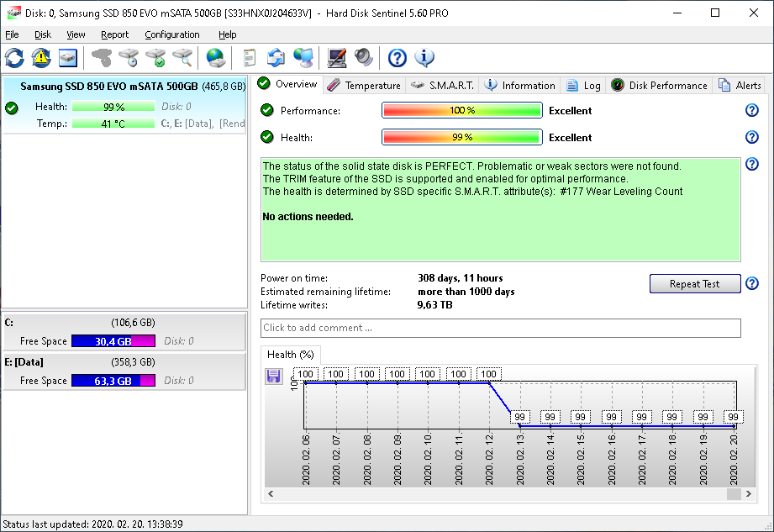Click the 'Status last updated' status bar text
The image size is (774, 532).
(92, 524)
